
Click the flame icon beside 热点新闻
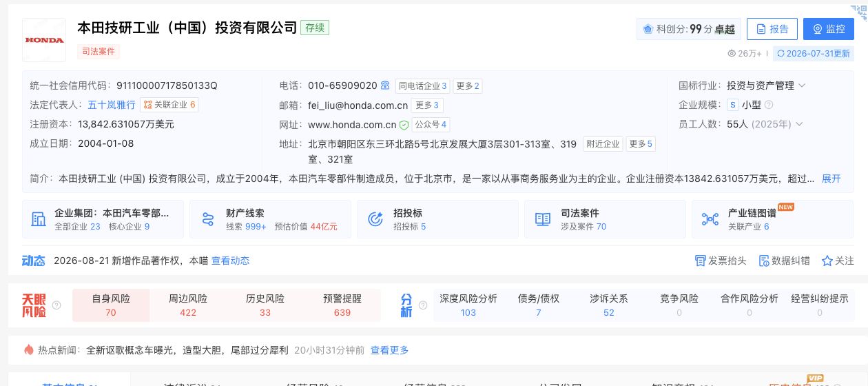click(x=29, y=349)
